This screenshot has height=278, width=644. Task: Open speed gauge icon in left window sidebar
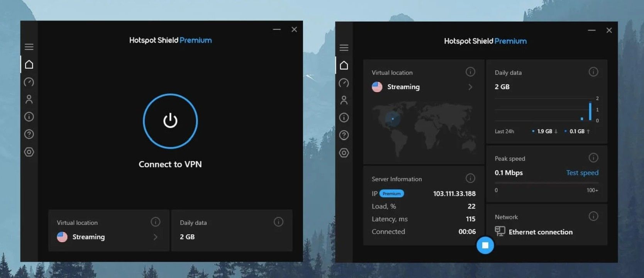pos(29,82)
